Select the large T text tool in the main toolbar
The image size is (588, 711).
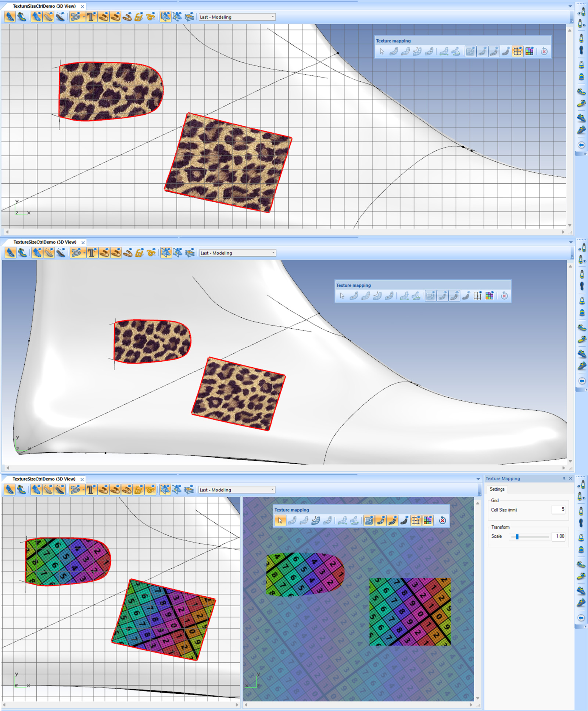pyautogui.click(x=91, y=17)
